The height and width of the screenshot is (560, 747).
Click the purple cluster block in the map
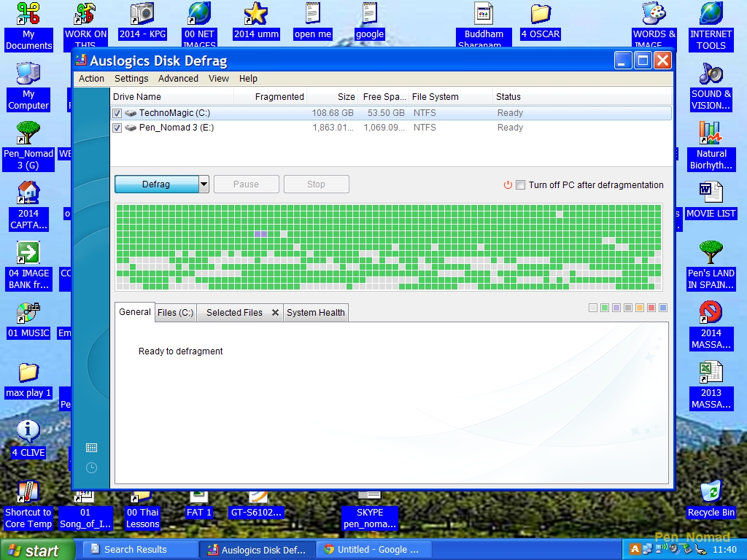pyautogui.click(x=260, y=234)
